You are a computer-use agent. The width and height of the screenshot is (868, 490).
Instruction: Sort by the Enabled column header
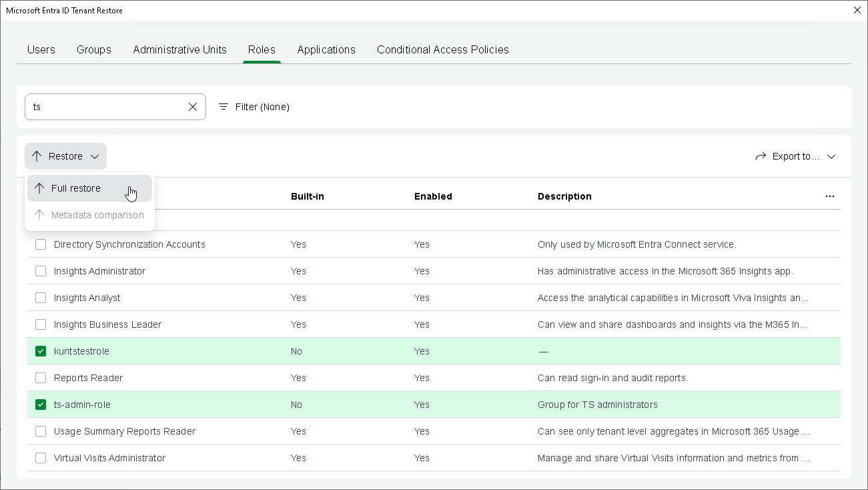pos(433,196)
